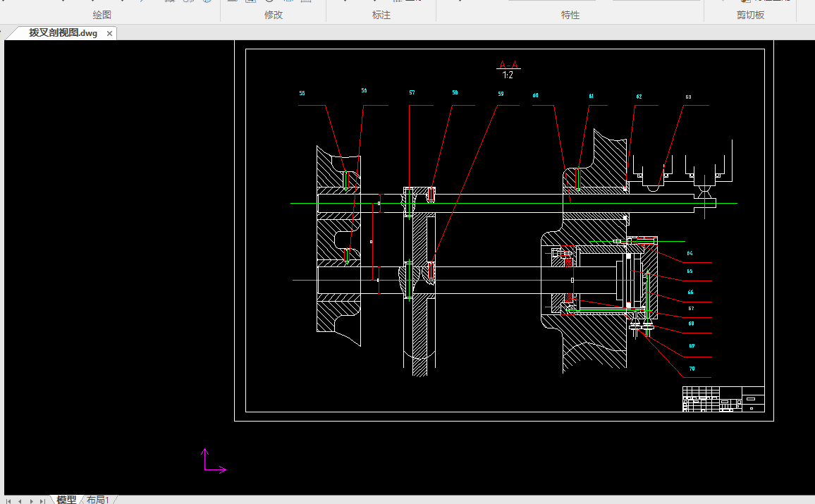815x504 pixels.
Task: Select the magenta UCS axis icon
Action: point(213,461)
